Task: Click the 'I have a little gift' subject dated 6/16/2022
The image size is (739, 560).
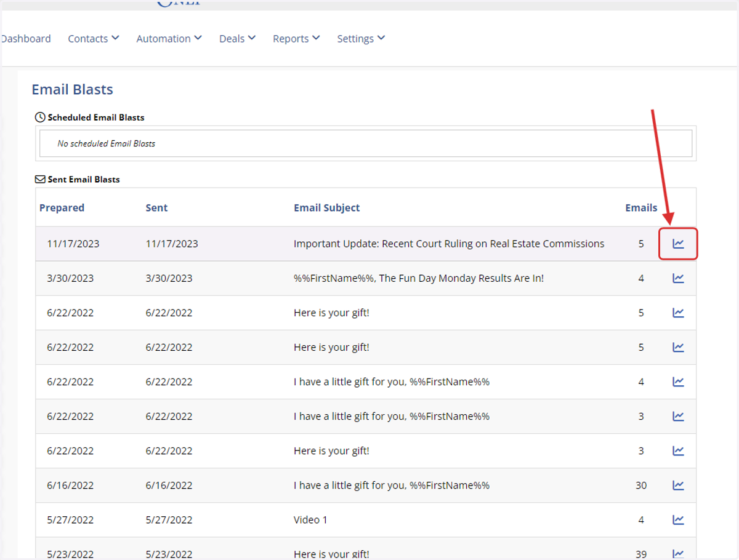Action: tap(392, 485)
